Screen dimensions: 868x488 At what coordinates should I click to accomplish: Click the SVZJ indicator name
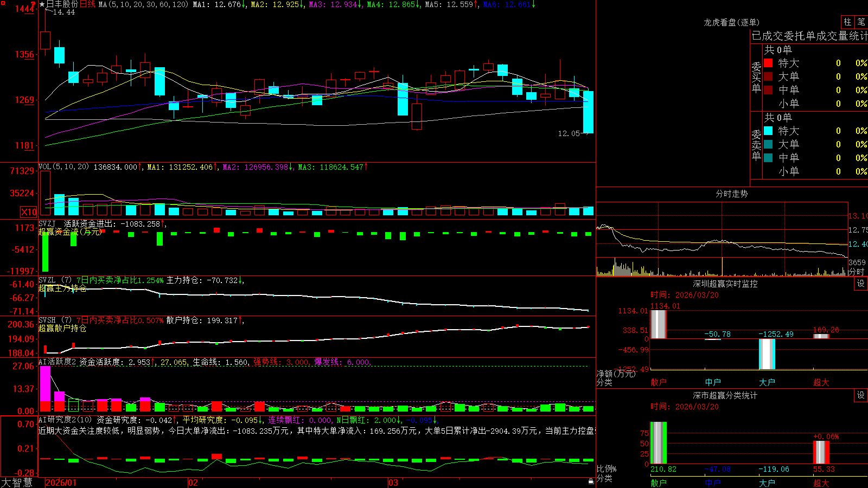[47, 223]
